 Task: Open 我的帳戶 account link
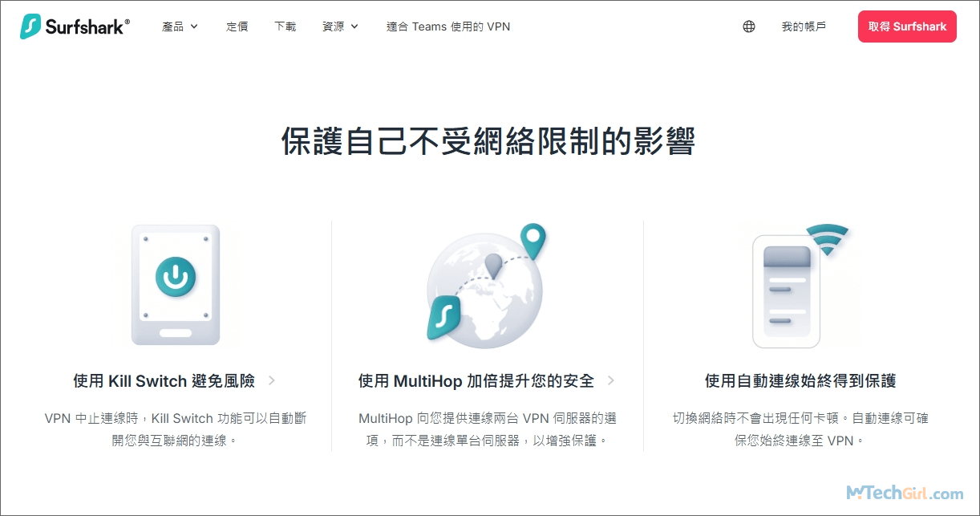click(804, 26)
